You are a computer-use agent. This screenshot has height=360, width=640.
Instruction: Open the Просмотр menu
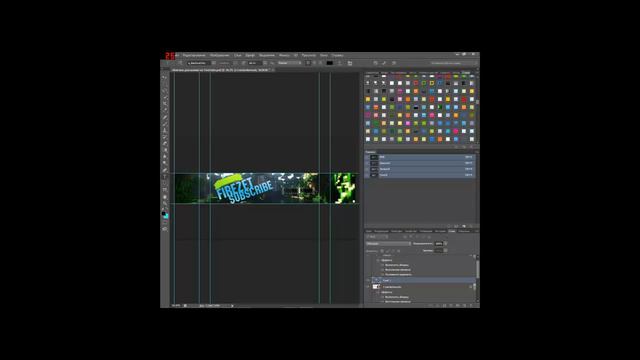click(x=309, y=55)
